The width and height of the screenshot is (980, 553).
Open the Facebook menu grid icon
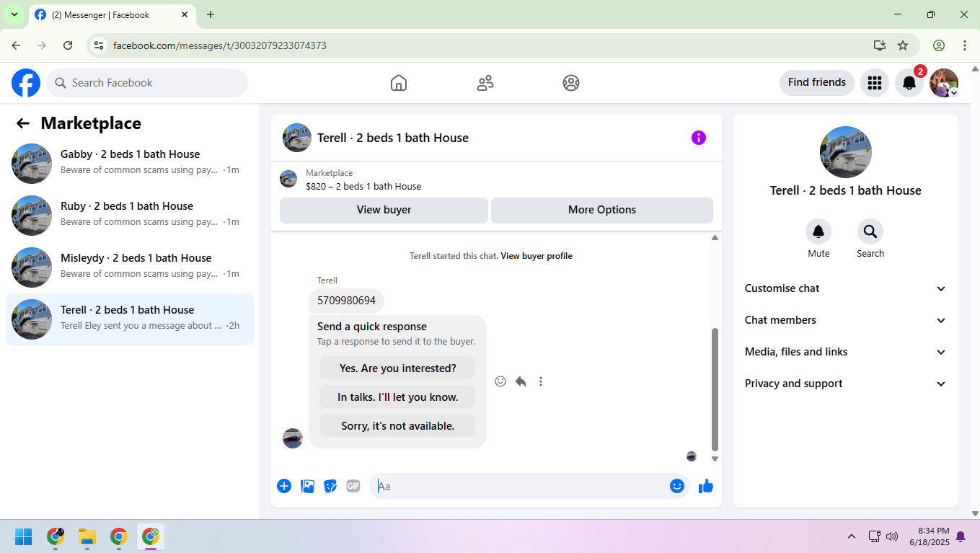(875, 83)
